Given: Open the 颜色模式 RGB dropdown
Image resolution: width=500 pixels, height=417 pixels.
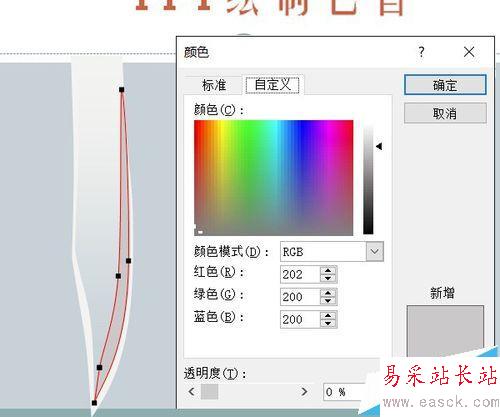Looking at the screenshot, I should [375, 251].
